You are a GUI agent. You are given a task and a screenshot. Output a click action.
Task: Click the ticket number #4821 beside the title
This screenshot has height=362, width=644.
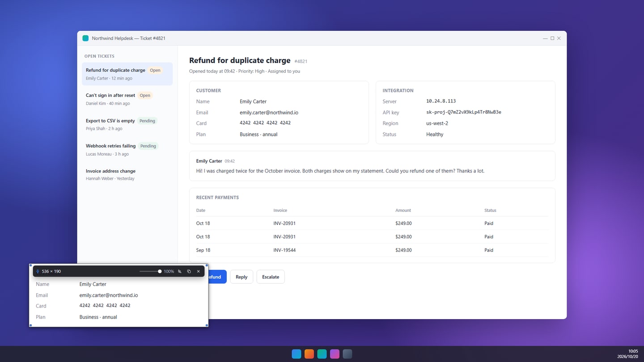(301, 61)
